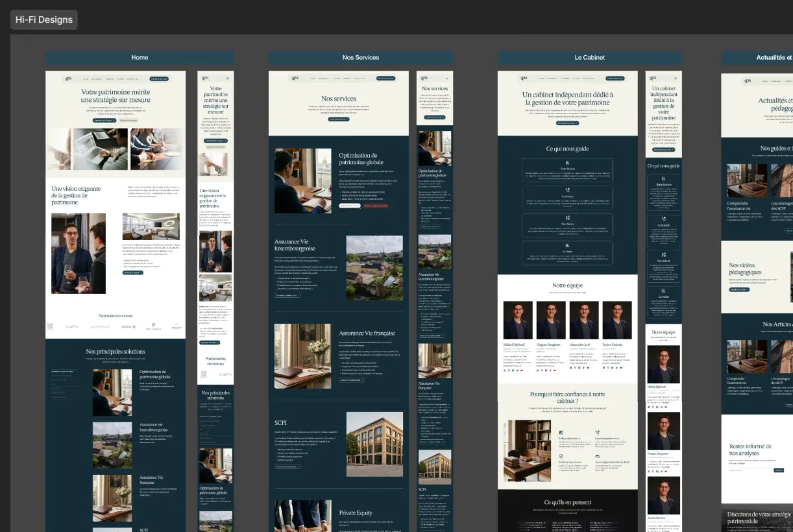The image size is (793, 532).
Task: Click the dark CTA button in Home desktop navbar
Action: point(160,79)
